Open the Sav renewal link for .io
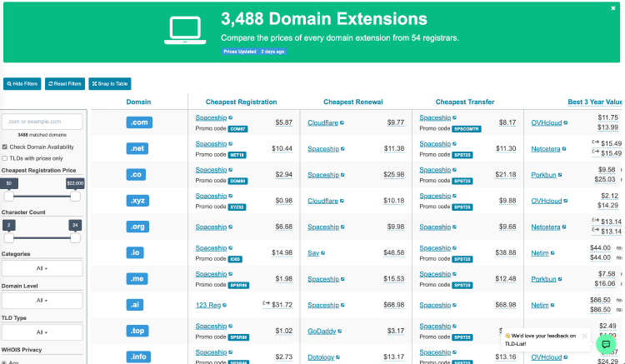 tap(313, 253)
